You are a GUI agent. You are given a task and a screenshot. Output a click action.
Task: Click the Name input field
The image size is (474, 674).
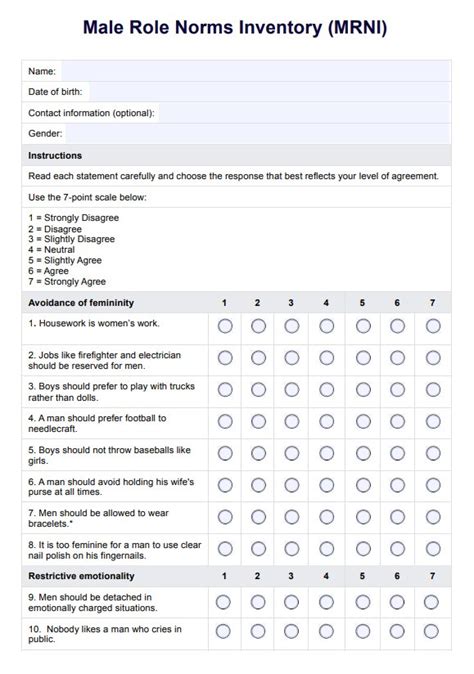point(256,71)
